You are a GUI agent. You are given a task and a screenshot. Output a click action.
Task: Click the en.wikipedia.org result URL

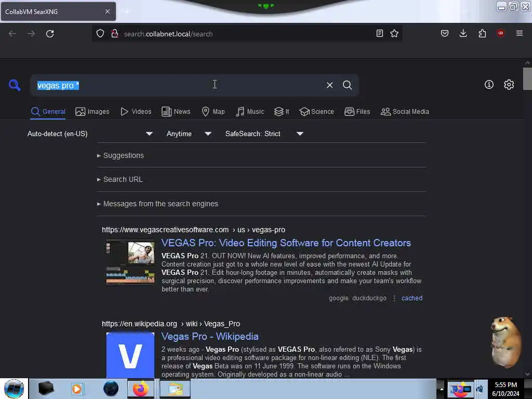pyautogui.click(x=170, y=324)
